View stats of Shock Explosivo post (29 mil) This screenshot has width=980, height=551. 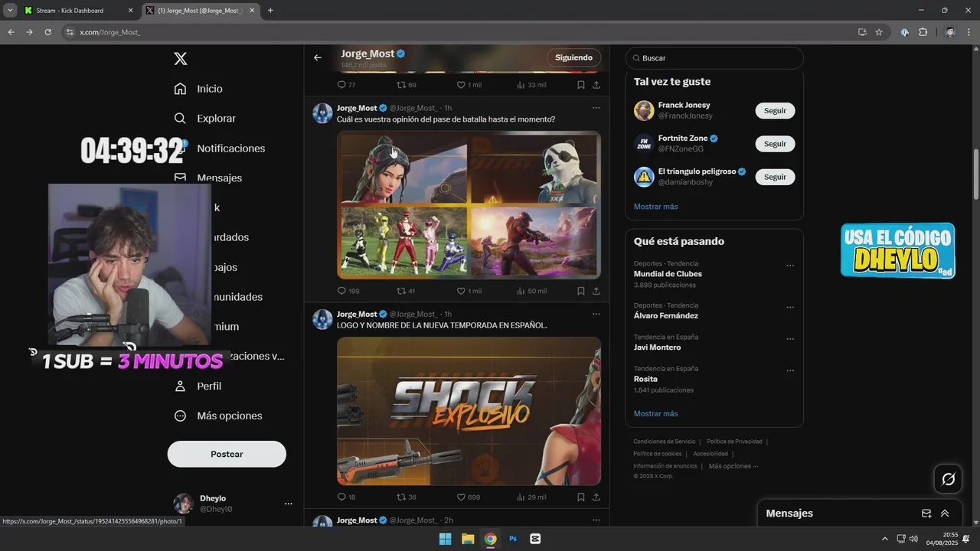tap(531, 497)
